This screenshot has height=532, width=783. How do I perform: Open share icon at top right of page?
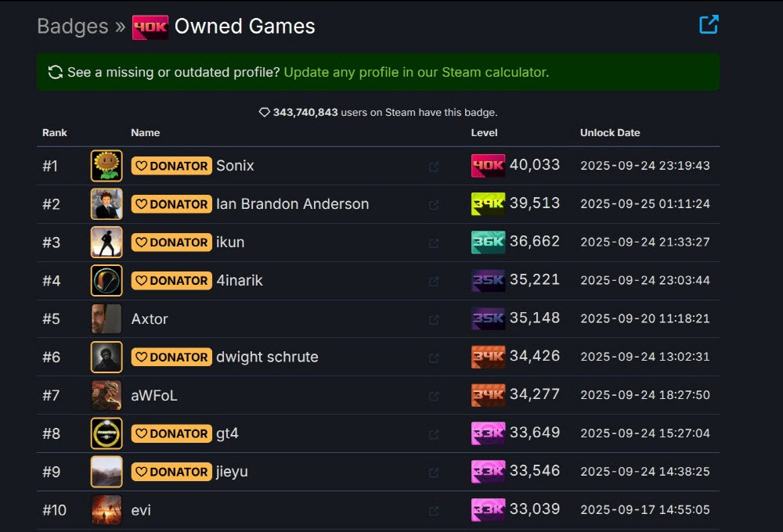[x=708, y=25]
